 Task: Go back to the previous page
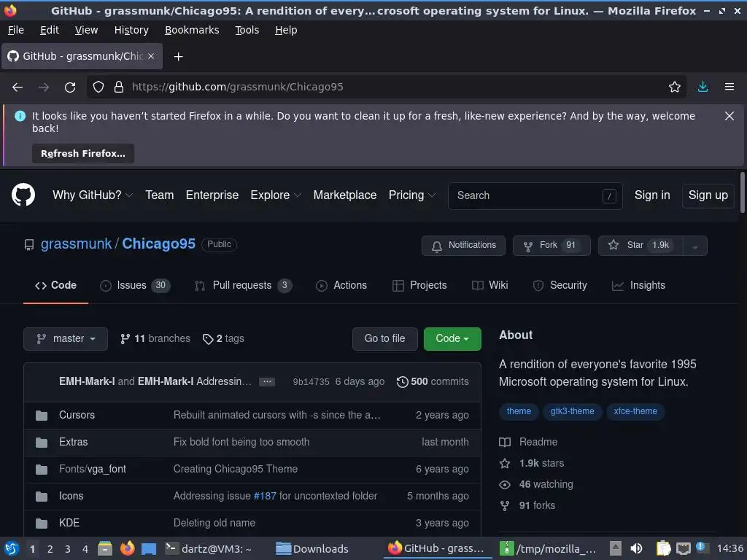click(18, 87)
